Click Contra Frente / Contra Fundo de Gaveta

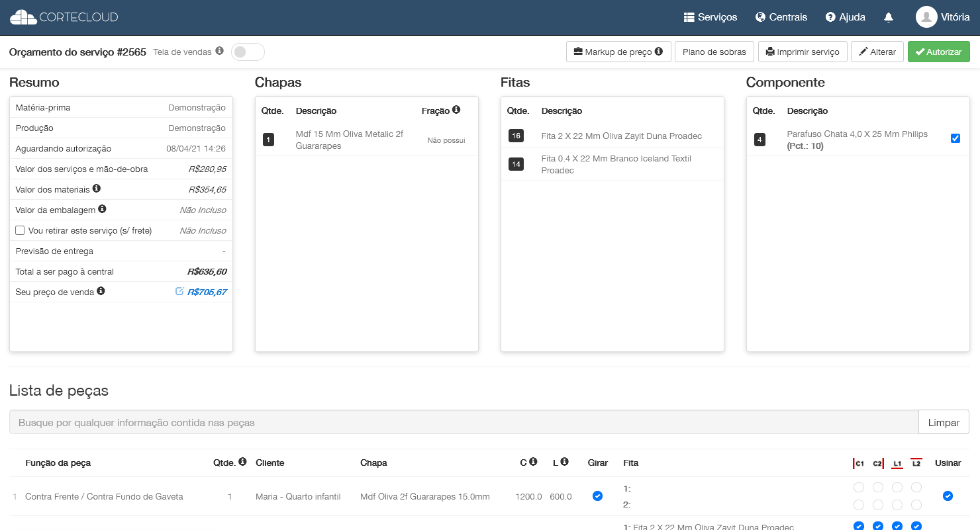104,496
